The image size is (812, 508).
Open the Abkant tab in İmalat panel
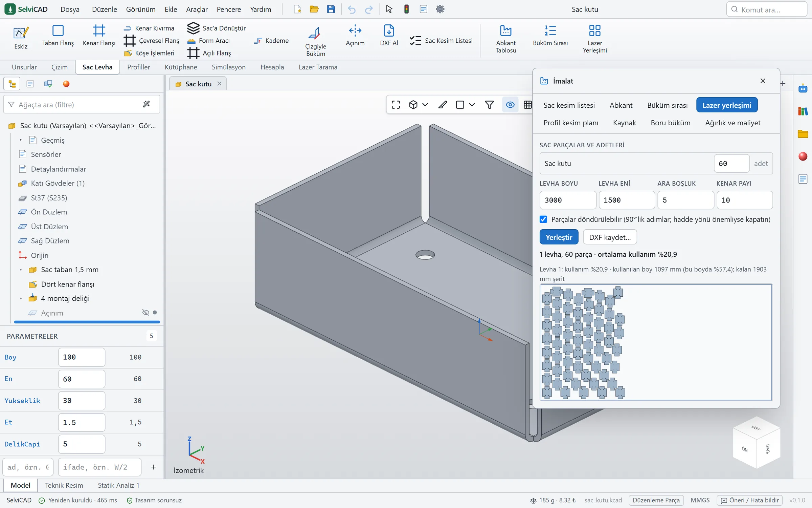pos(621,105)
